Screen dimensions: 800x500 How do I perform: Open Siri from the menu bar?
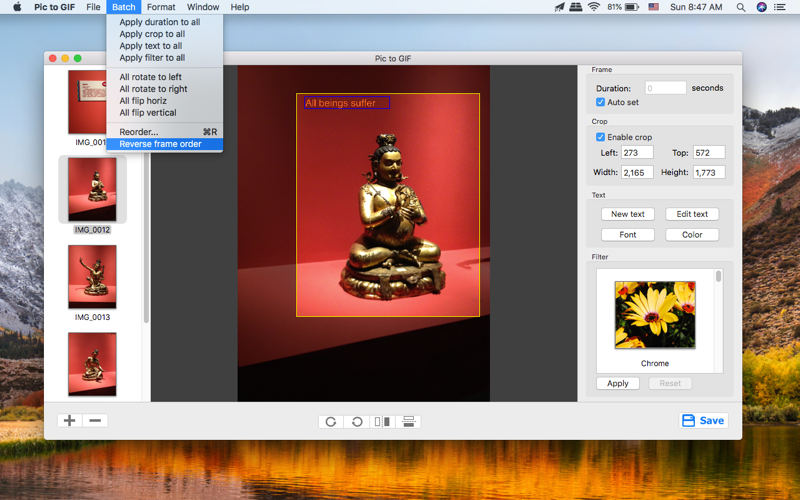click(x=761, y=7)
